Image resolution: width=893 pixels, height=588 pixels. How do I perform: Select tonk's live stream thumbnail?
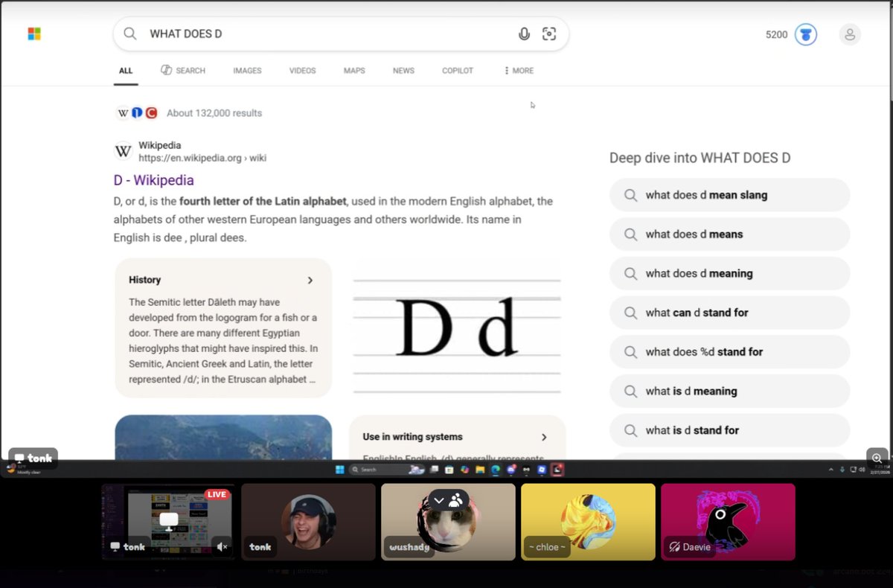[x=167, y=522]
